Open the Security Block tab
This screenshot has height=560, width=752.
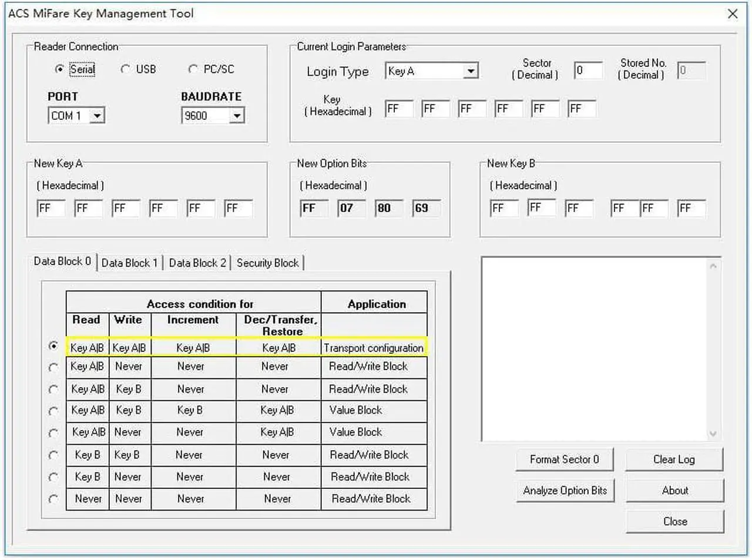click(267, 263)
